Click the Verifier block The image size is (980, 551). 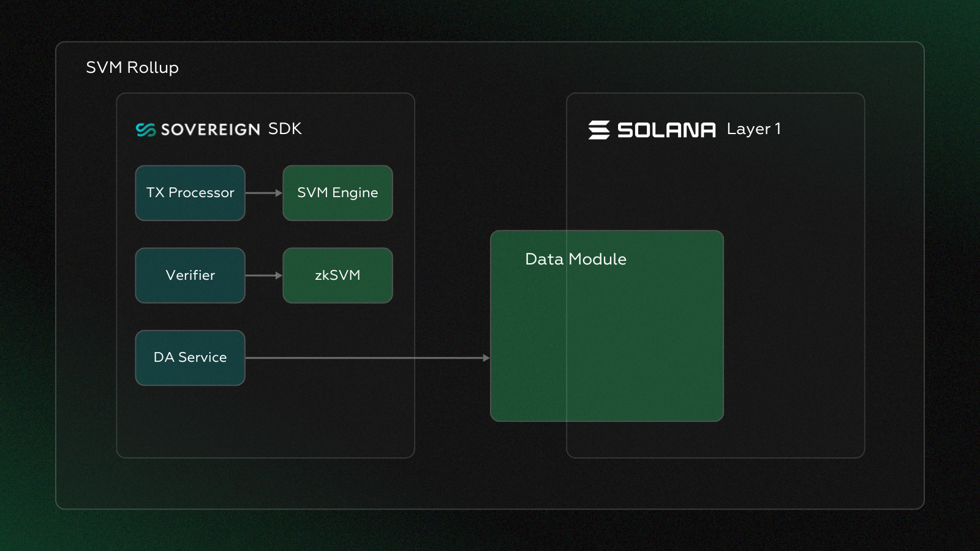click(x=190, y=275)
